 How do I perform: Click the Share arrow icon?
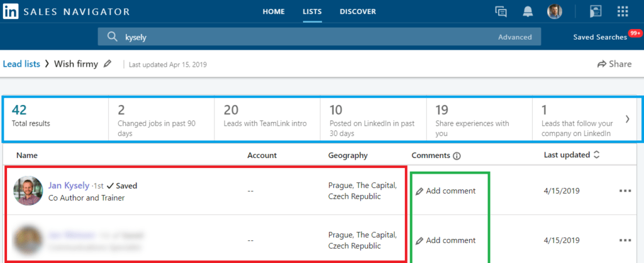click(602, 64)
